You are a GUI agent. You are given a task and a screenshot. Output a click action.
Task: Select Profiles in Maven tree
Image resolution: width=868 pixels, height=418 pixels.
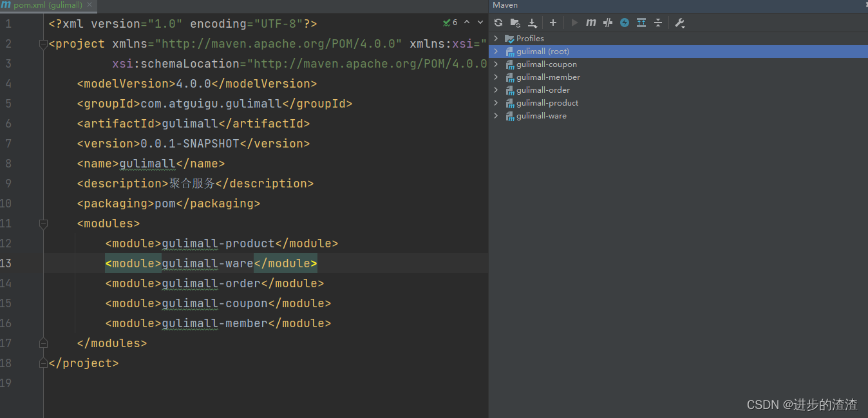[x=530, y=39]
